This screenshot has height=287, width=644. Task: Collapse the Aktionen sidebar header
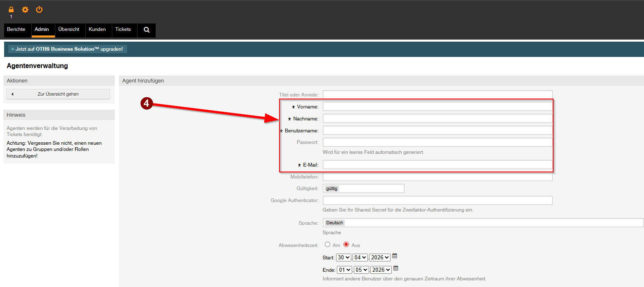[x=59, y=81]
